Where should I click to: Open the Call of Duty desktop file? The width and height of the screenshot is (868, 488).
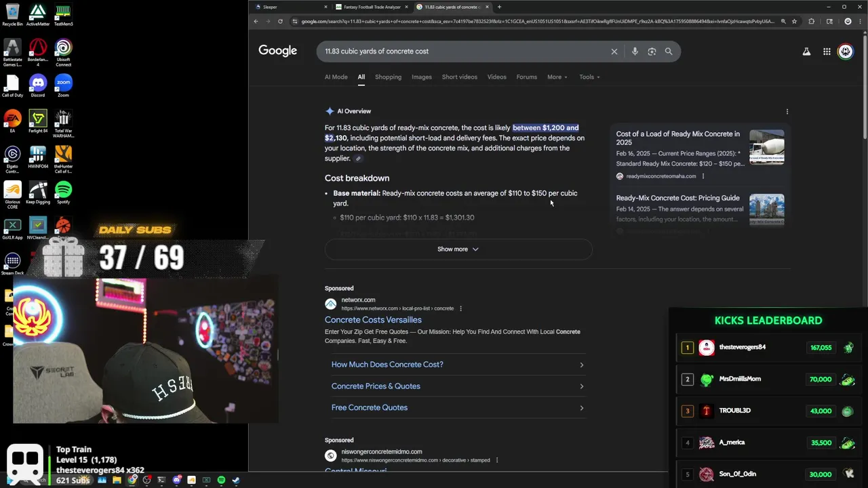point(12,85)
